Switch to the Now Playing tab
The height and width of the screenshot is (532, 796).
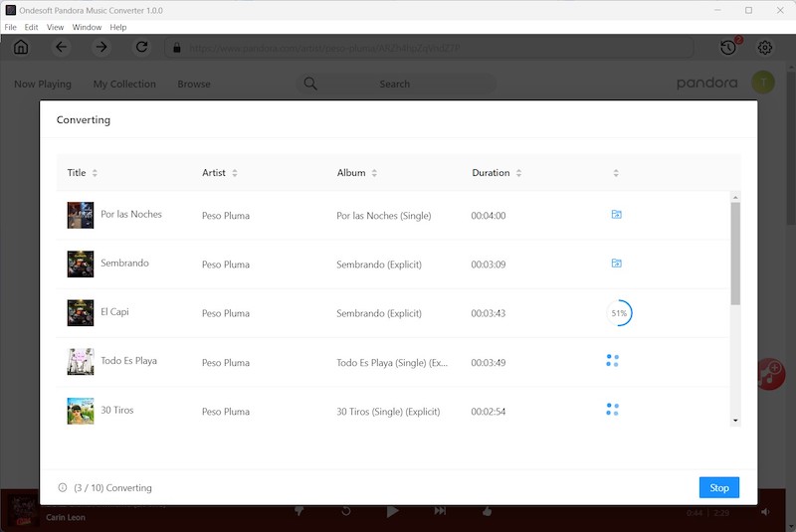[x=43, y=85]
